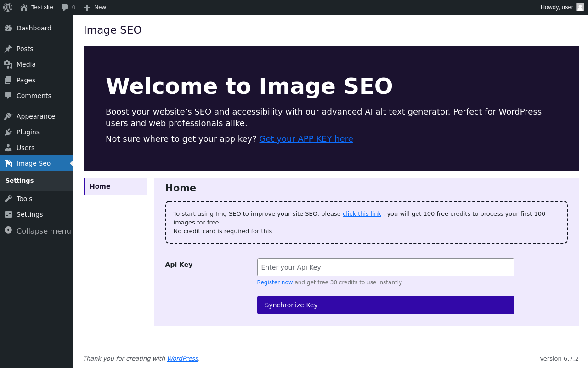
Task: Click the Dashboard gauge icon
Action: click(x=8, y=28)
